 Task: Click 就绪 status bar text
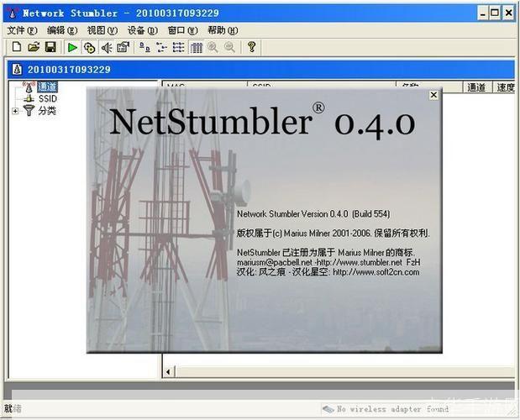click(x=13, y=408)
